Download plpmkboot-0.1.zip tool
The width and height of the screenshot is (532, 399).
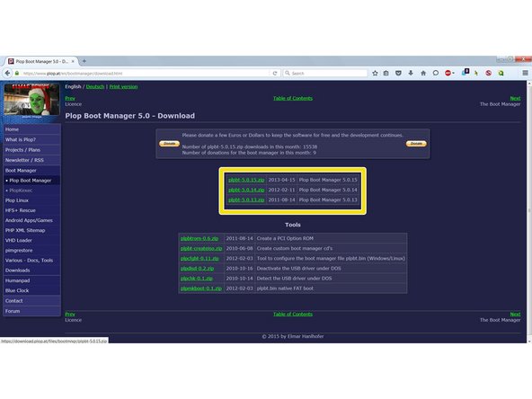(x=201, y=288)
